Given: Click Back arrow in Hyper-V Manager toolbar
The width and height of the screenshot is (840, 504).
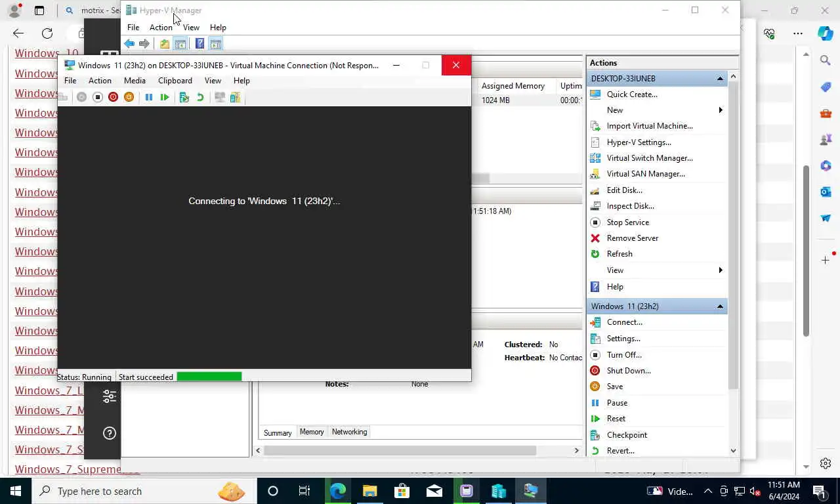Looking at the screenshot, I should pyautogui.click(x=129, y=44).
